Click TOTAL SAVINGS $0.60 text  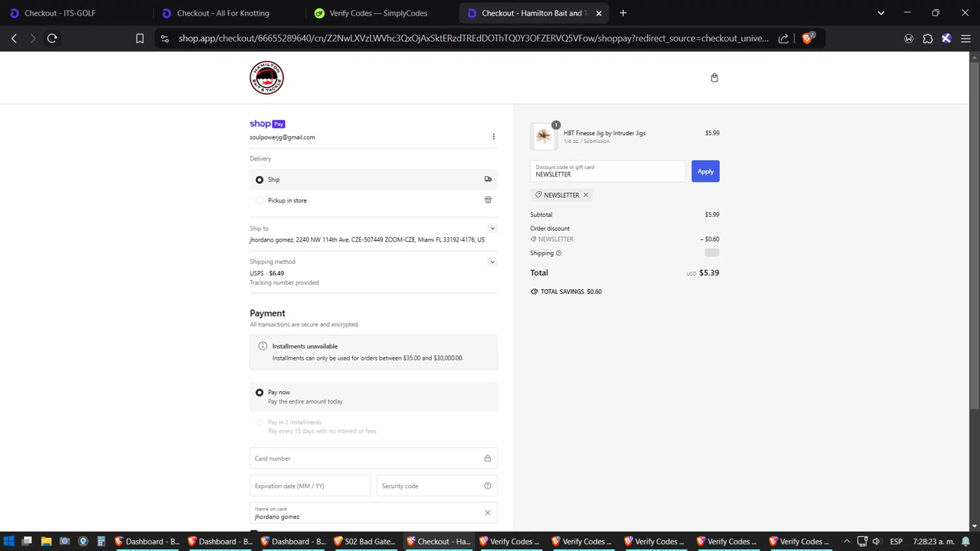pos(572,292)
